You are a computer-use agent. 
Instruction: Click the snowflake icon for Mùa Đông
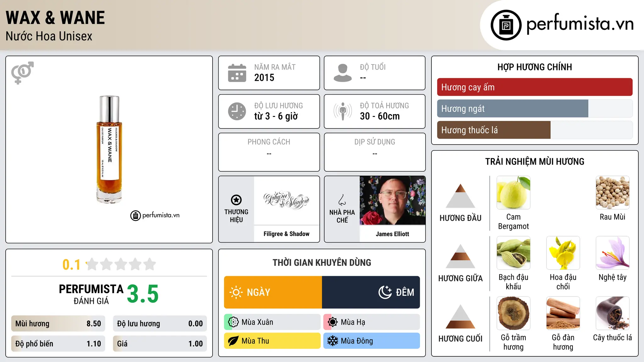(x=333, y=341)
